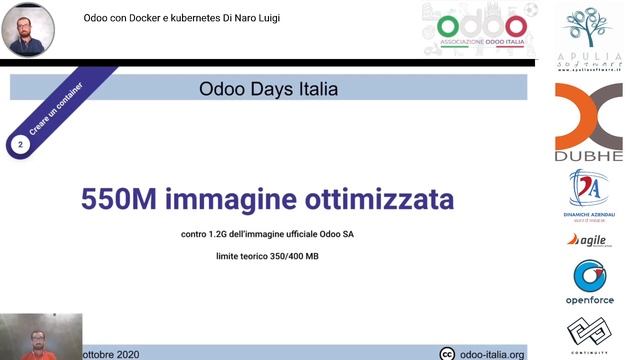Click the 'Odoo Days Italia' title banner
Image resolution: width=640 pixels, height=360 pixels.
coord(269,87)
